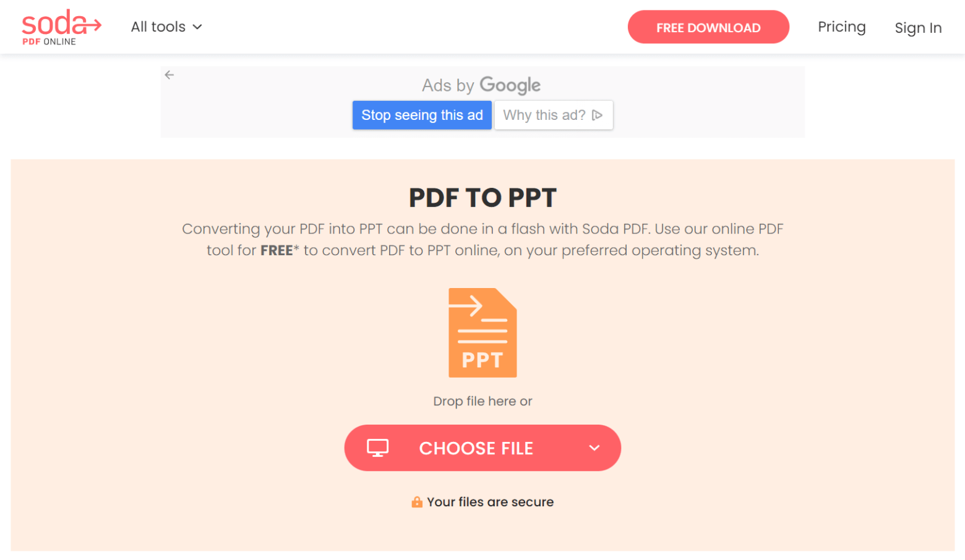Image resolution: width=965 pixels, height=560 pixels.
Task: Expand the Choose File upload options chevron
Action: (x=593, y=448)
